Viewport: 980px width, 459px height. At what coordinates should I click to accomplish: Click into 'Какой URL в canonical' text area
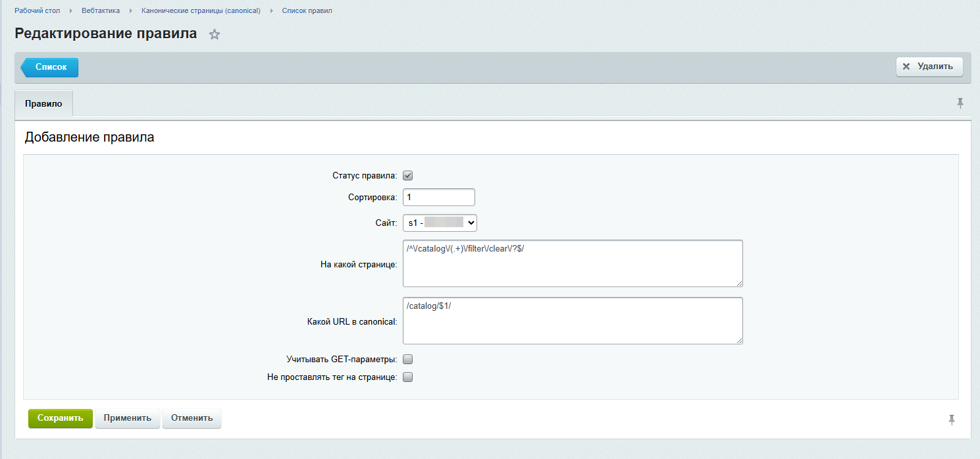pos(572,321)
